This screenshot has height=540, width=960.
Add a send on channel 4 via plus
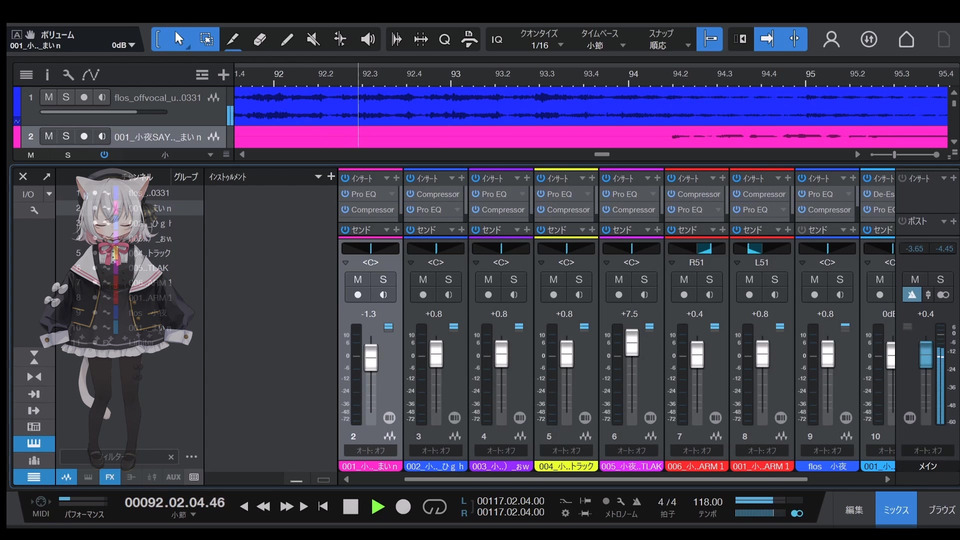pos(526,230)
